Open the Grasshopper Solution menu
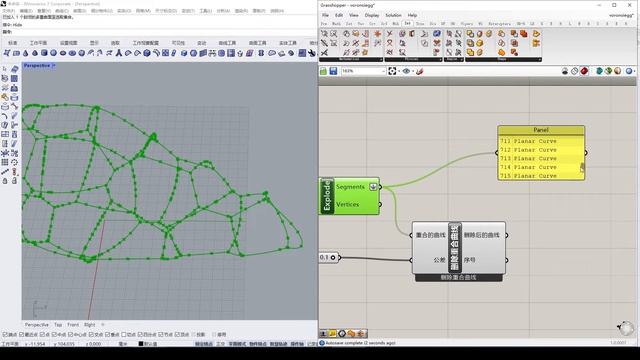 (393, 15)
